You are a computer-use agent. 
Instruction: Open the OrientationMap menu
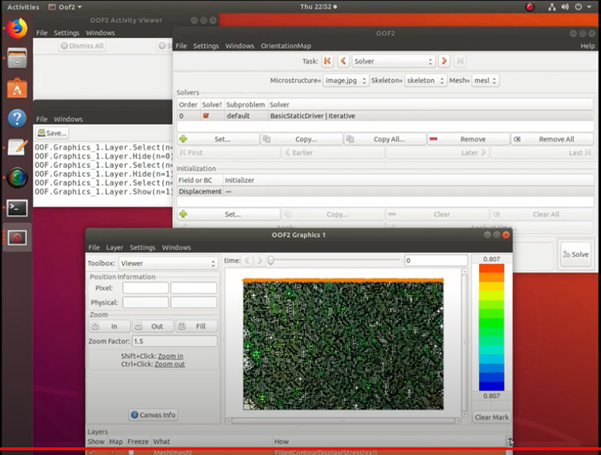[x=286, y=46]
